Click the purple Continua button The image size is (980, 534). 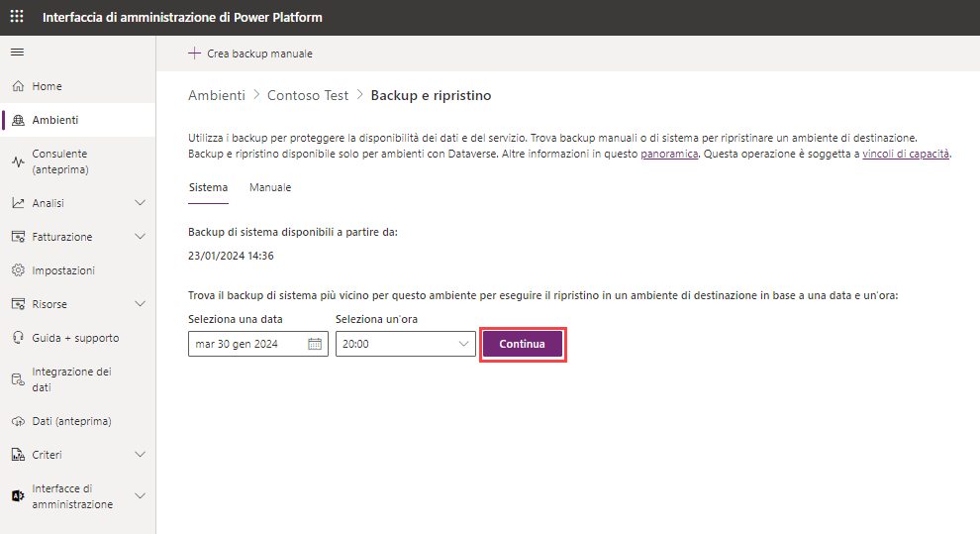(523, 344)
